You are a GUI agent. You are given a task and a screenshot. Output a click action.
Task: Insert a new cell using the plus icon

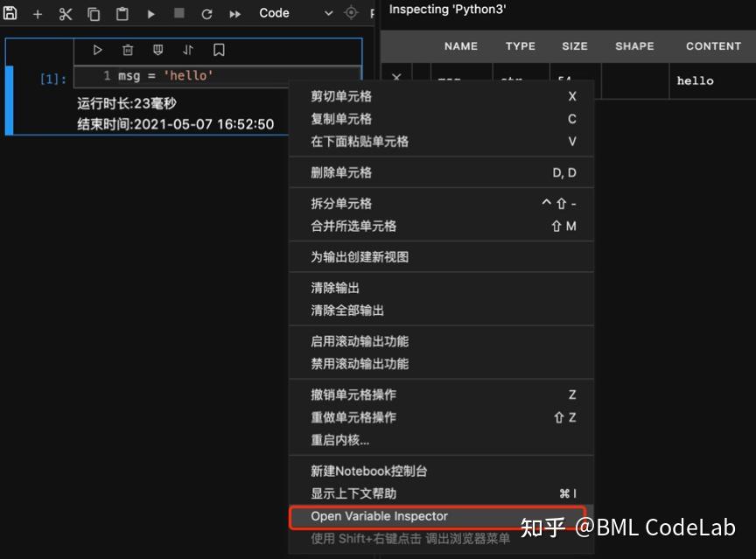pos(37,13)
